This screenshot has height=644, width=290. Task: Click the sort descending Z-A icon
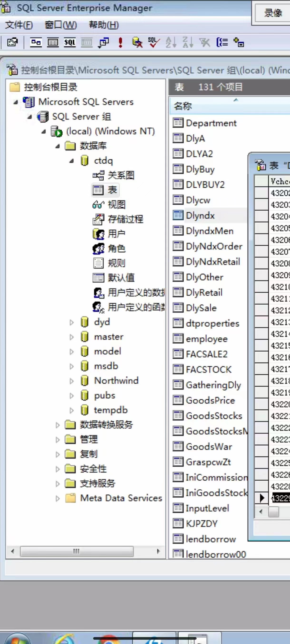(x=188, y=43)
